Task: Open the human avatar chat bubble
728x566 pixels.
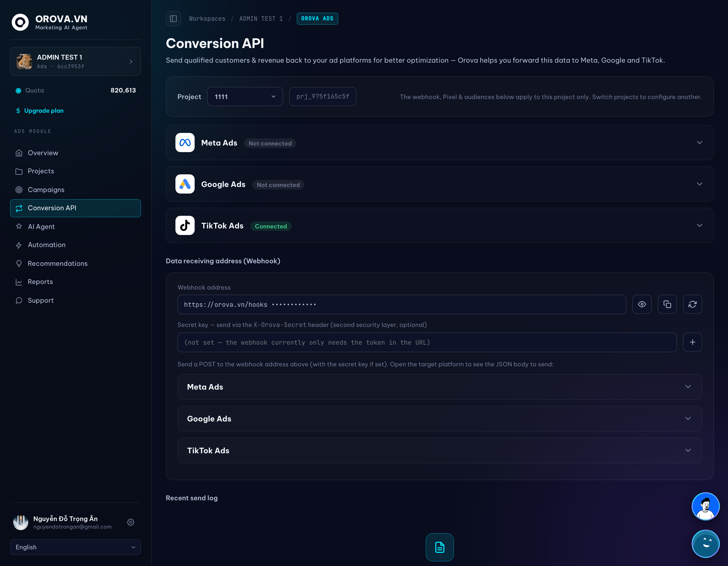Action: point(705,506)
